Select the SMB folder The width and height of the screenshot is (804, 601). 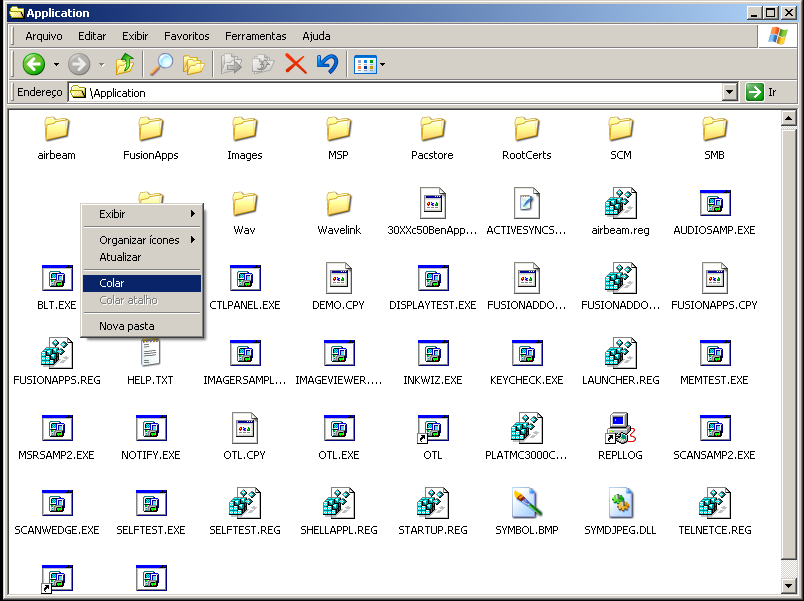pos(714,128)
